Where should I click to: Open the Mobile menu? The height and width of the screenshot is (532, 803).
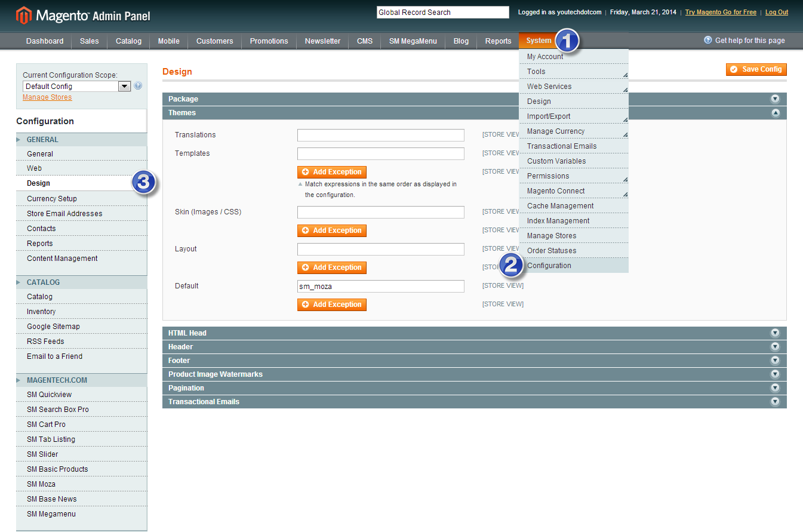click(169, 41)
